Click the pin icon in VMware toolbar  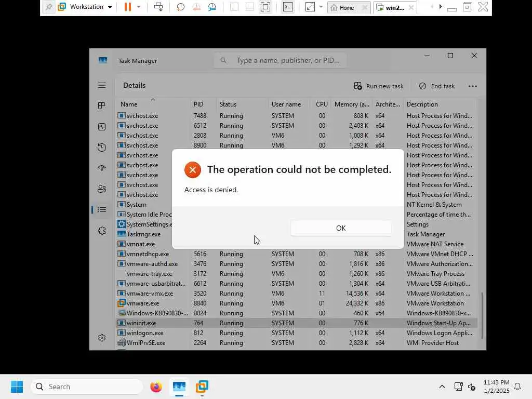49,7
